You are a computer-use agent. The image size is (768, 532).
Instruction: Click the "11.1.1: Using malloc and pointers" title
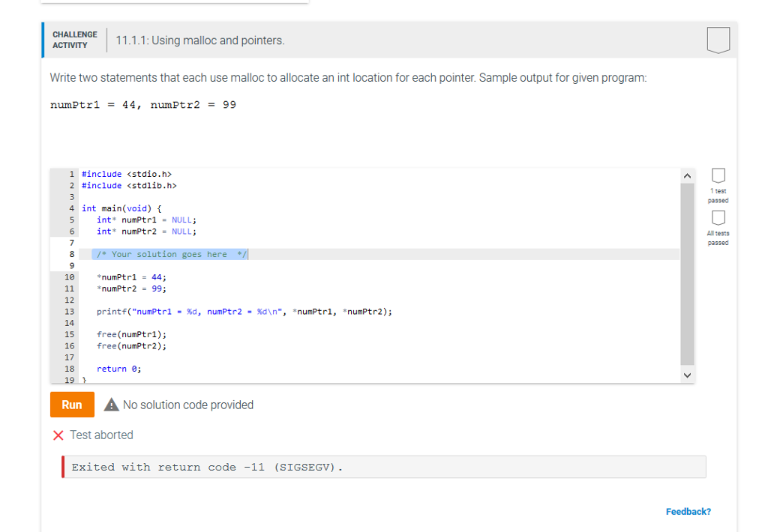pos(200,40)
